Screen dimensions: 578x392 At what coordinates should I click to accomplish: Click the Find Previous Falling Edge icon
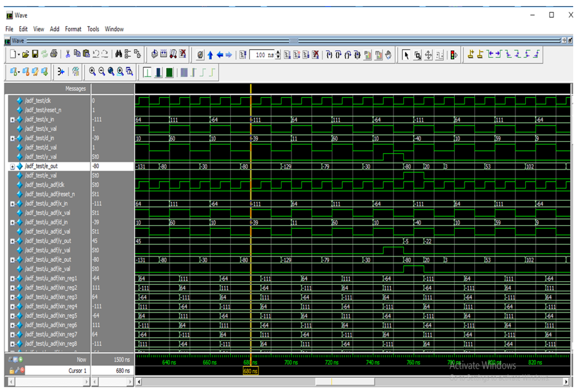click(509, 54)
